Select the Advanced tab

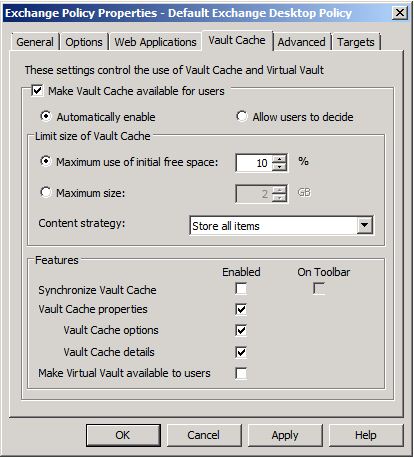click(301, 42)
